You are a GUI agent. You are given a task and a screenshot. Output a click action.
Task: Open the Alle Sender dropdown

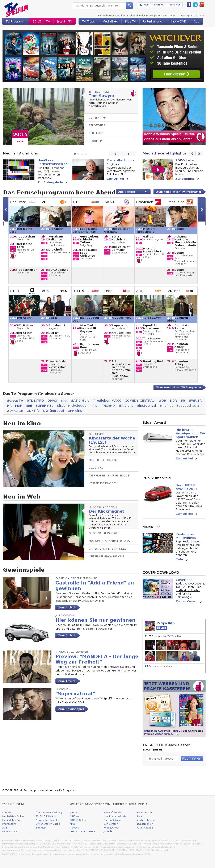tap(133, 192)
